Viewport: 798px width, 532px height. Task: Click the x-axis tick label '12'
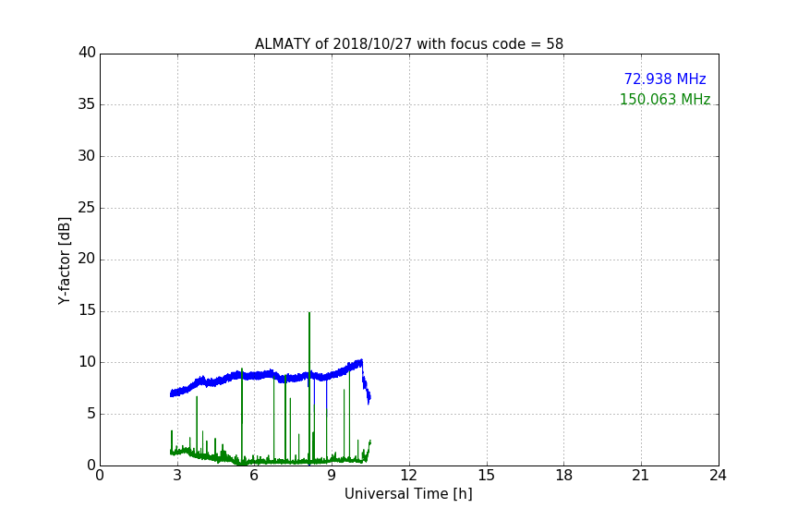[408, 476]
